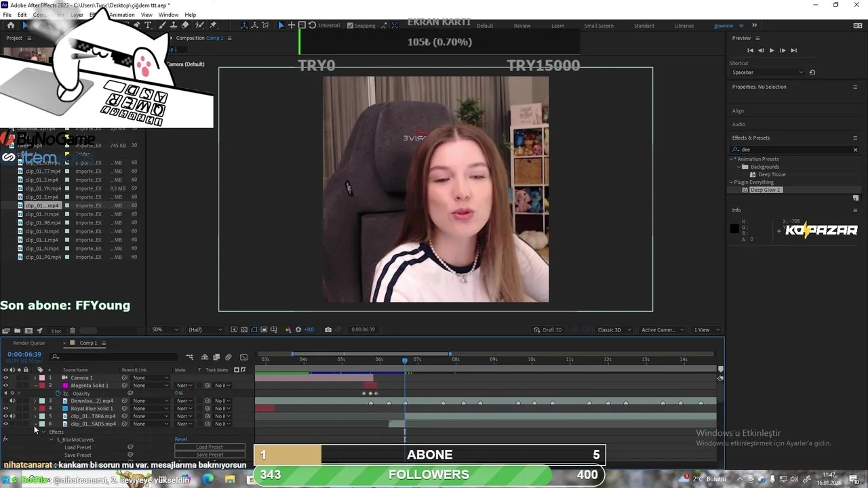Screen dimensions: 868x488
Task: Collapse the S_BlurMoCurves effect
Action: tap(51, 440)
